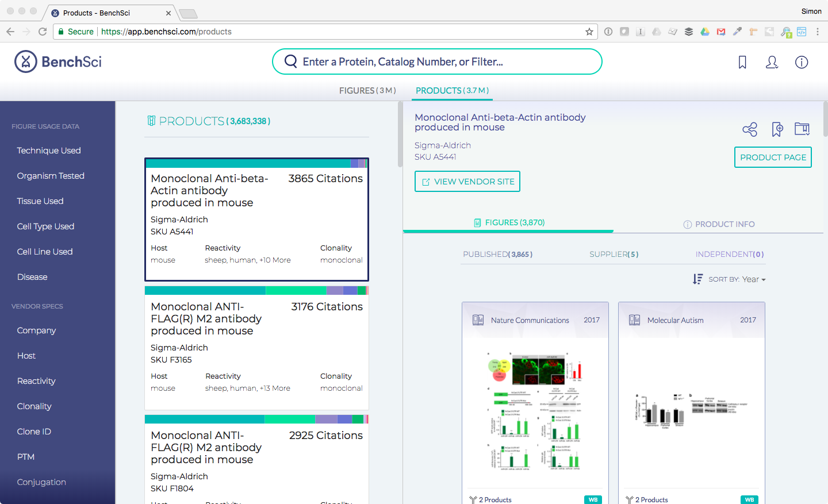
Task: Open the info icon in header
Action: point(802,62)
